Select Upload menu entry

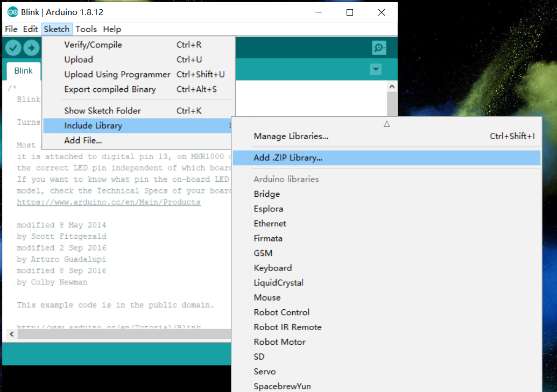138,60
